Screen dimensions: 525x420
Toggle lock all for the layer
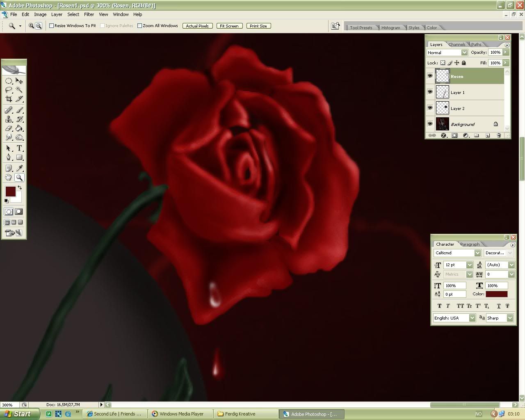[464, 63]
